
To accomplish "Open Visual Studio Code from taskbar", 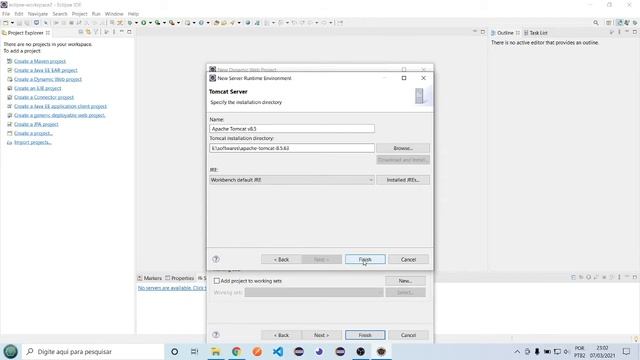I will point(278,351).
